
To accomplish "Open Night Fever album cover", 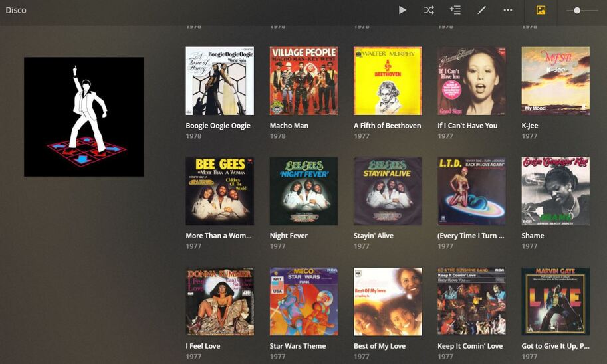I will (304, 191).
